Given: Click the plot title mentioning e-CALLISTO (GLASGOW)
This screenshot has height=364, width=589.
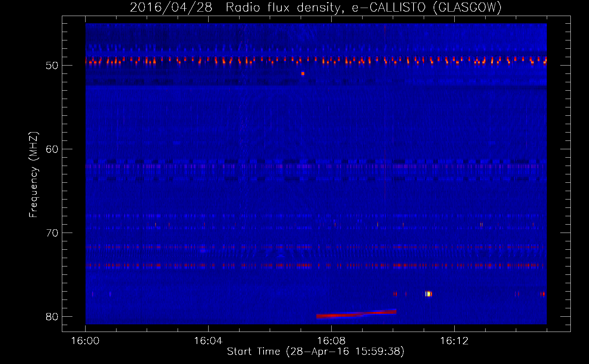Looking at the screenshot, I should tap(316, 7).
